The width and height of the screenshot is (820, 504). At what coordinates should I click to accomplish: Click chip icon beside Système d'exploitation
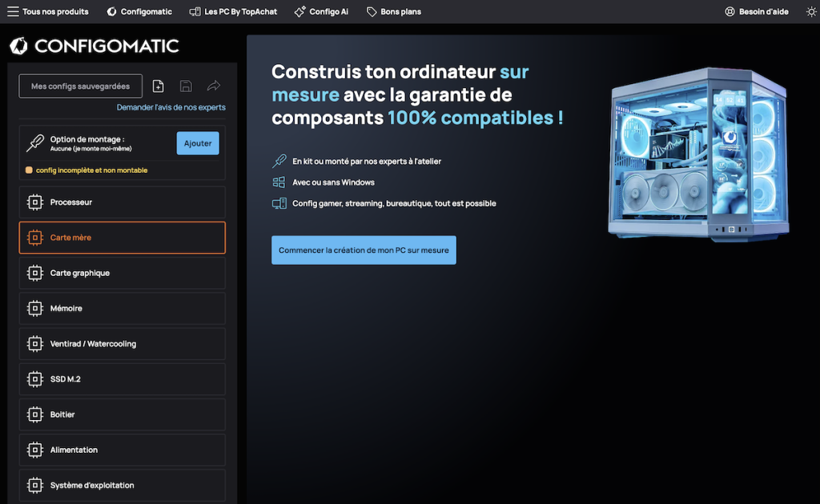[35, 485]
